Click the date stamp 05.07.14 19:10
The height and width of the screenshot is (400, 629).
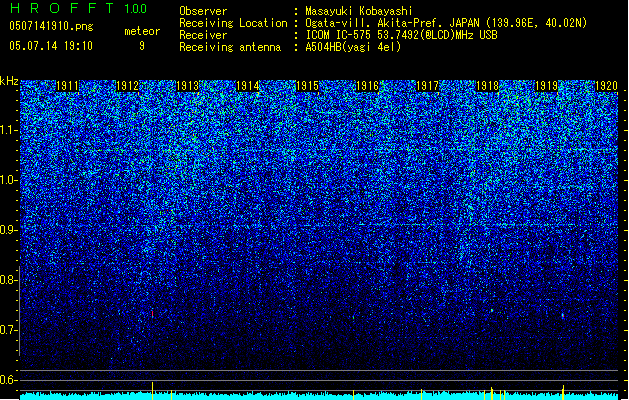(51, 46)
